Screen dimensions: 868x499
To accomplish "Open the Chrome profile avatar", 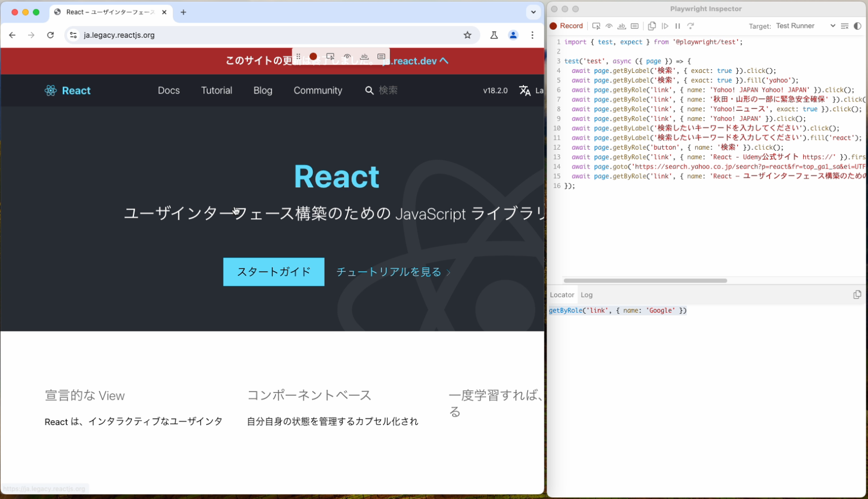I will [513, 35].
